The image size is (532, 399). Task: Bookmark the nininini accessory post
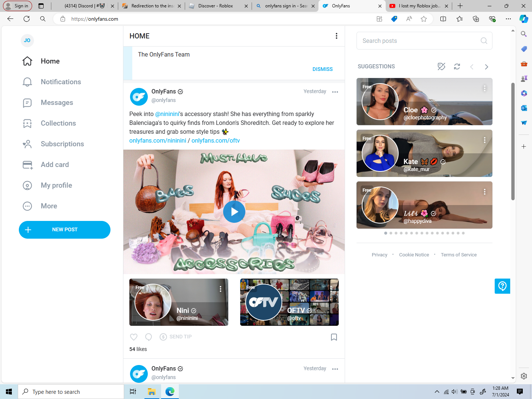[x=334, y=337]
